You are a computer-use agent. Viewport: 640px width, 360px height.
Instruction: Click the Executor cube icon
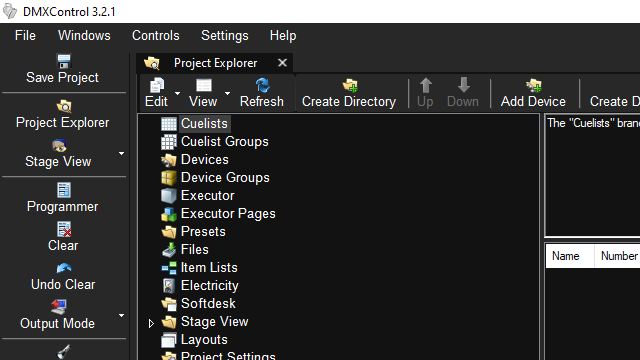click(x=169, y=196)
